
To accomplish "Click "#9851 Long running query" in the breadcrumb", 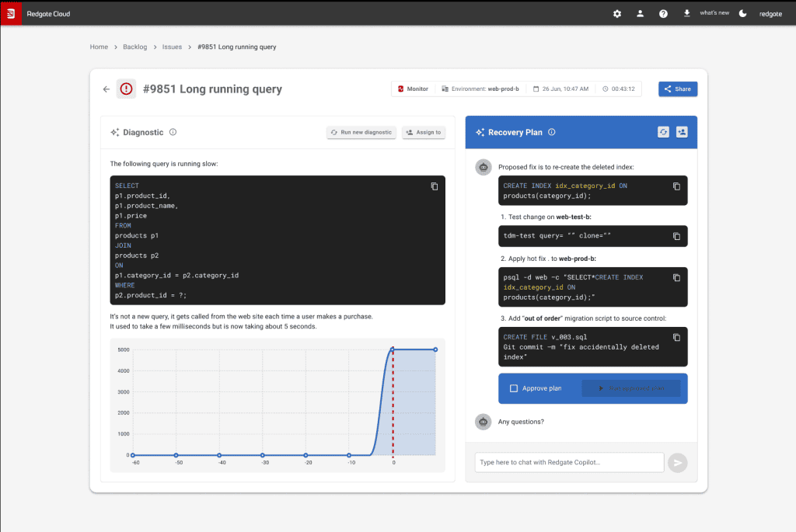I will 236,47.
